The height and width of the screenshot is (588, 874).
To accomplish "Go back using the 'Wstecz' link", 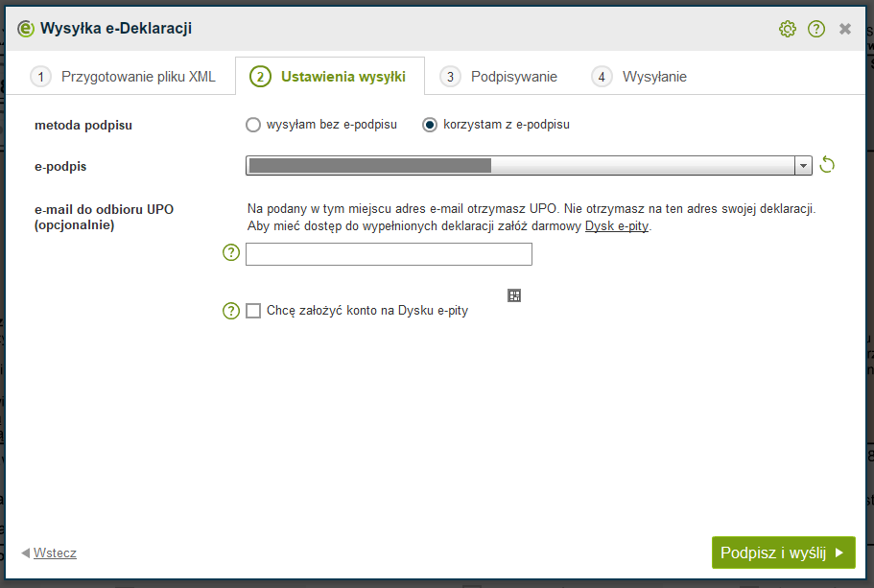I will 55,553.
